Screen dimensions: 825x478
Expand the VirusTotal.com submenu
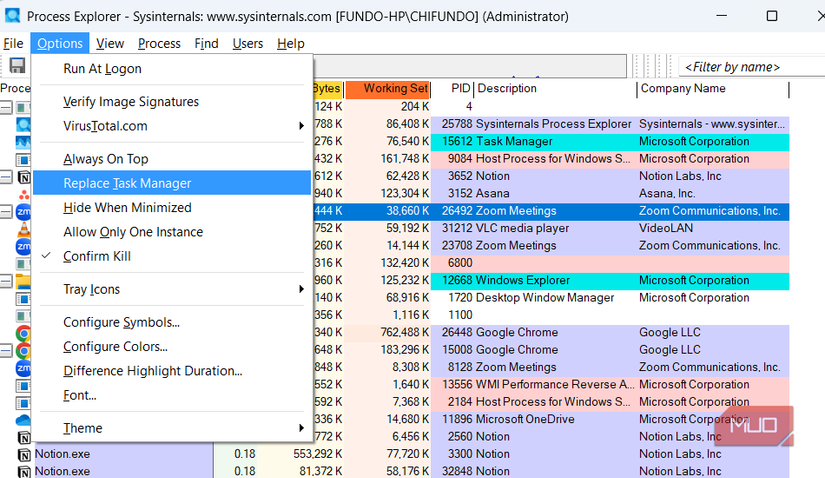pos(172,125)
